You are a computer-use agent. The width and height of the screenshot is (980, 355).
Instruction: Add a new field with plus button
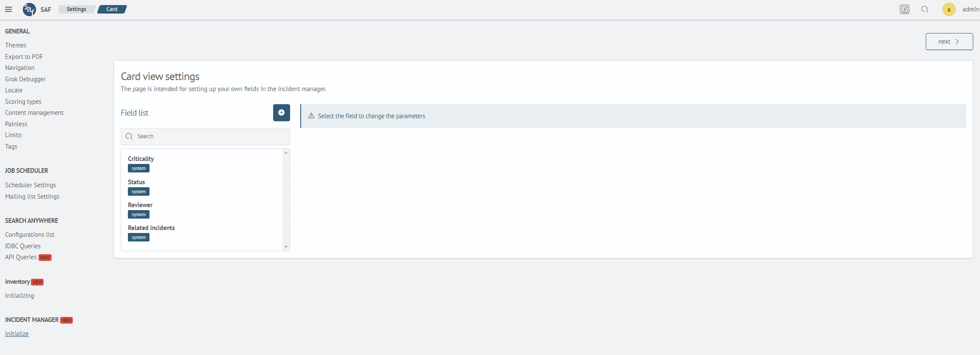point(282,113)
